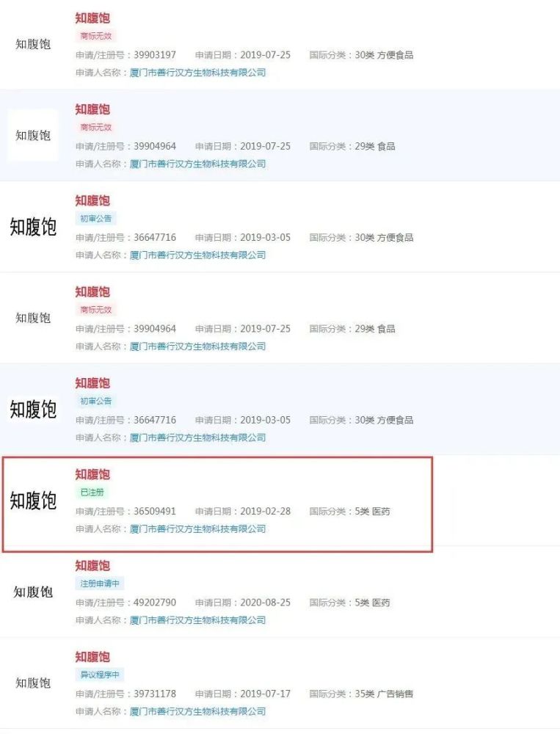
Task: Open applicant company link for application 39731178
Action: coord(197,711)
